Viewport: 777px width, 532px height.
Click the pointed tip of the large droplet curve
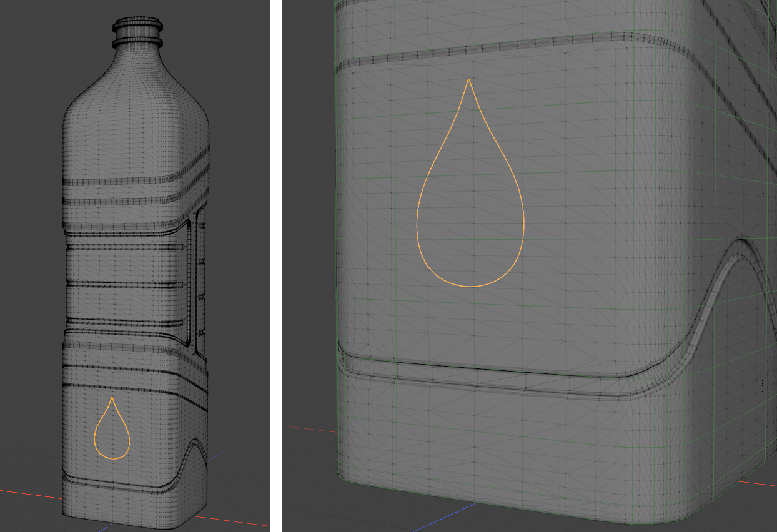[468, 79]
